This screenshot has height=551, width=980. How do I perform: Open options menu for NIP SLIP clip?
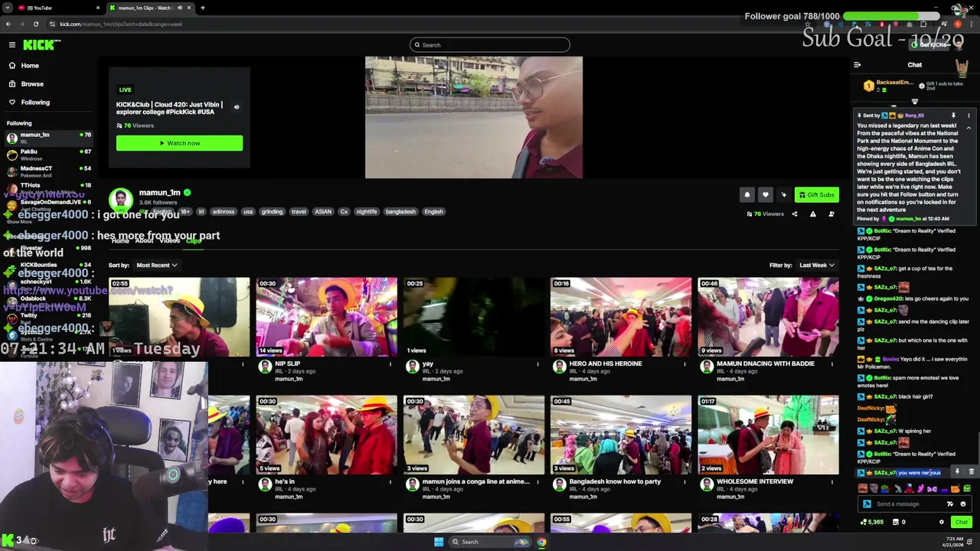(390, 364)
